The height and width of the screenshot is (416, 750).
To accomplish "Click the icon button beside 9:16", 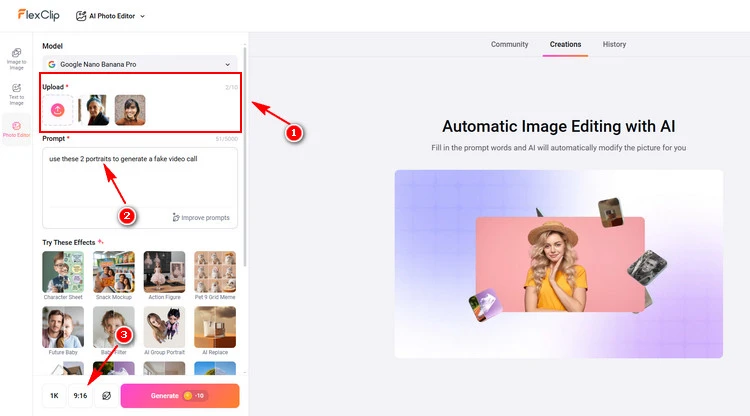I will (x=106, y=395).
